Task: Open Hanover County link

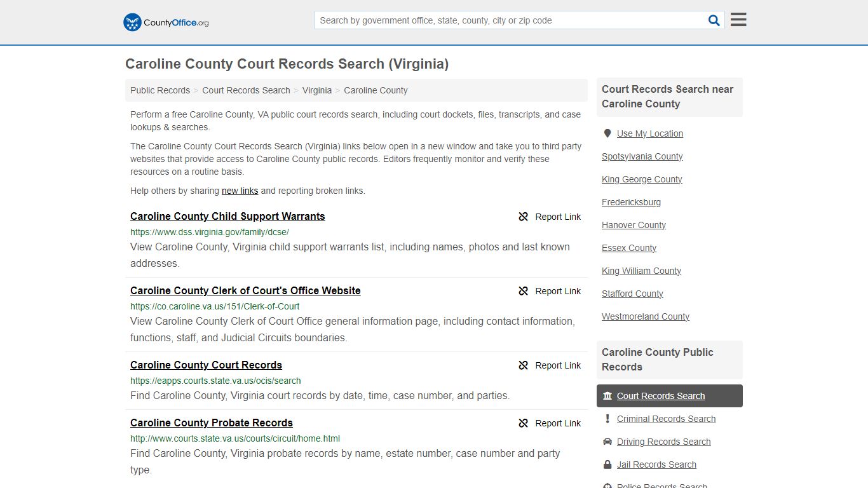Action: pos(634,225)
